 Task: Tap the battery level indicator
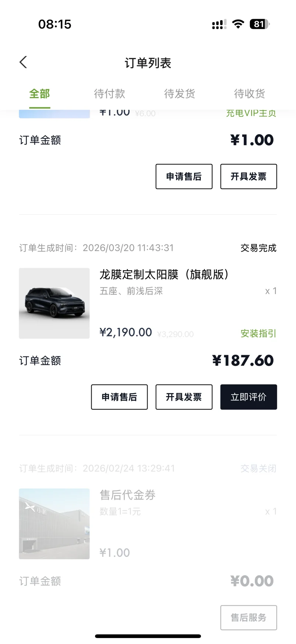[x=259, y=24]
